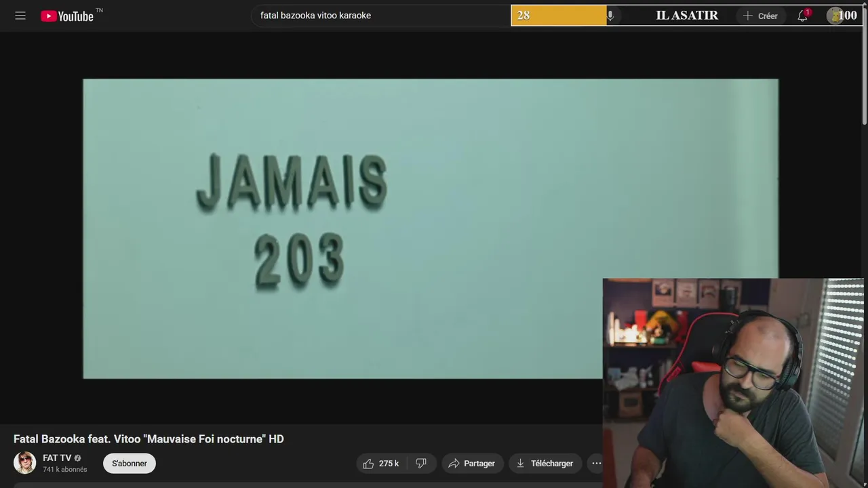Activate voice search microphone

point(610,16)
